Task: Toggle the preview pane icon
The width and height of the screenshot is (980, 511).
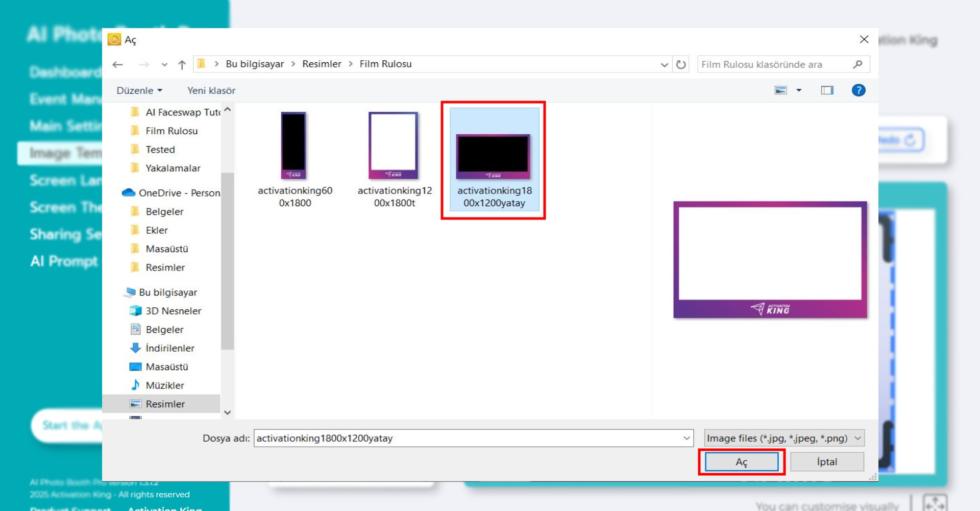Action: tap(827, 90)
